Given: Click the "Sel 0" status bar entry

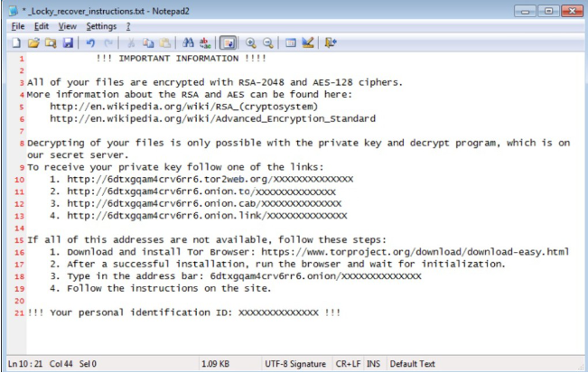Looking at the screenshot, I should click(x=88, y=364).
